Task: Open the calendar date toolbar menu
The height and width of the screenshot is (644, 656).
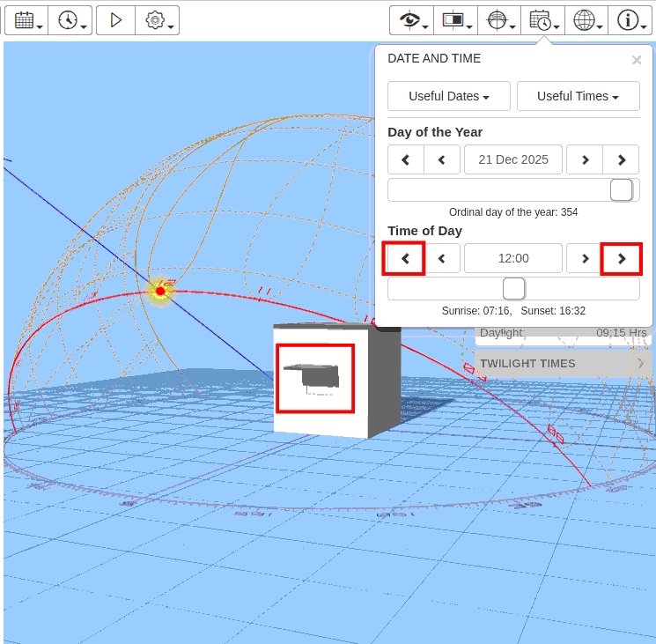Action: [x=26, y=20]
